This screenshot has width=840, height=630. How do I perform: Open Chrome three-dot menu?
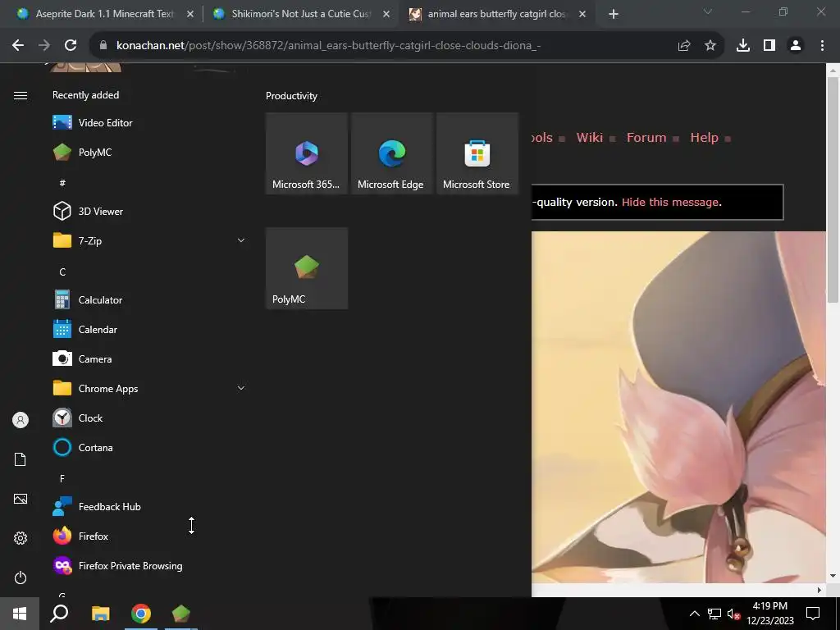point(822,46)
